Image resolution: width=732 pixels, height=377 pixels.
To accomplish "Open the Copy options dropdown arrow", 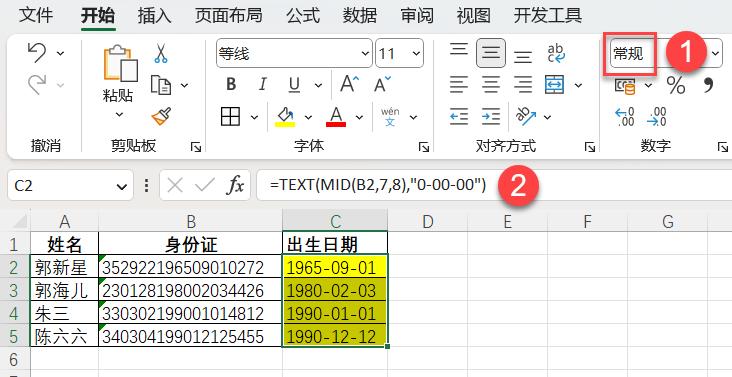I will (184, 85).
